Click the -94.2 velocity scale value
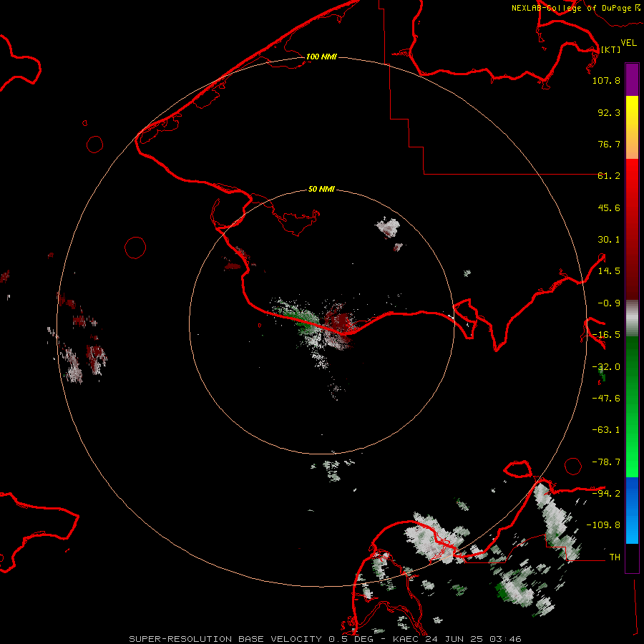The image size is (644, 644). pyautogui.click(x=606, y=494)
